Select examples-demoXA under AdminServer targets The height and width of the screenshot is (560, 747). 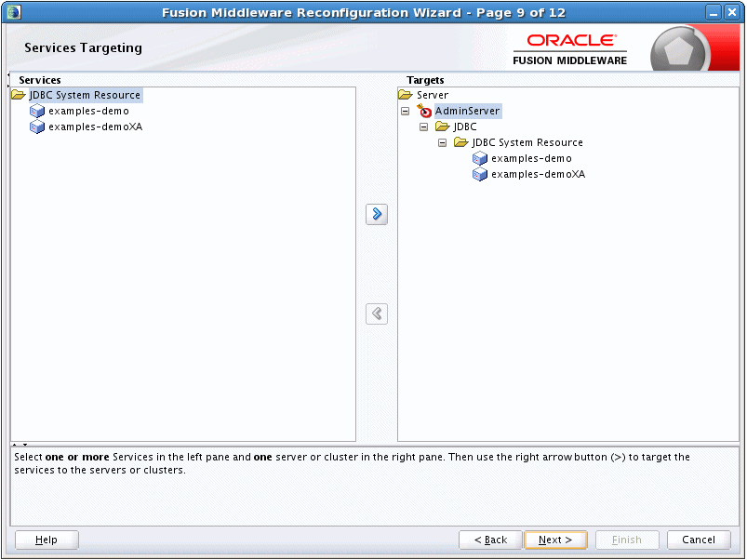[538, 174]
